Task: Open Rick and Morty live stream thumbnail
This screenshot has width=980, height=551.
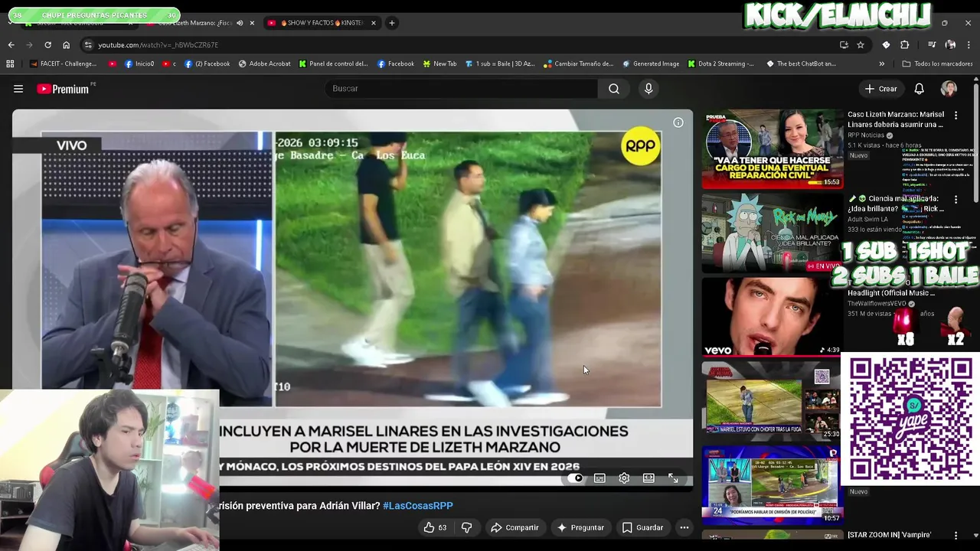Action: coord(772,233)
